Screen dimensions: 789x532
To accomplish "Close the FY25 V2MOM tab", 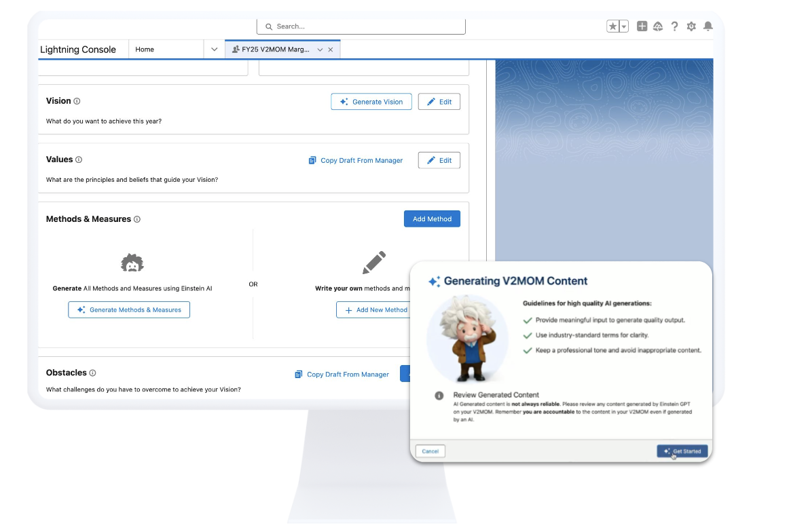I will point(331,50).
